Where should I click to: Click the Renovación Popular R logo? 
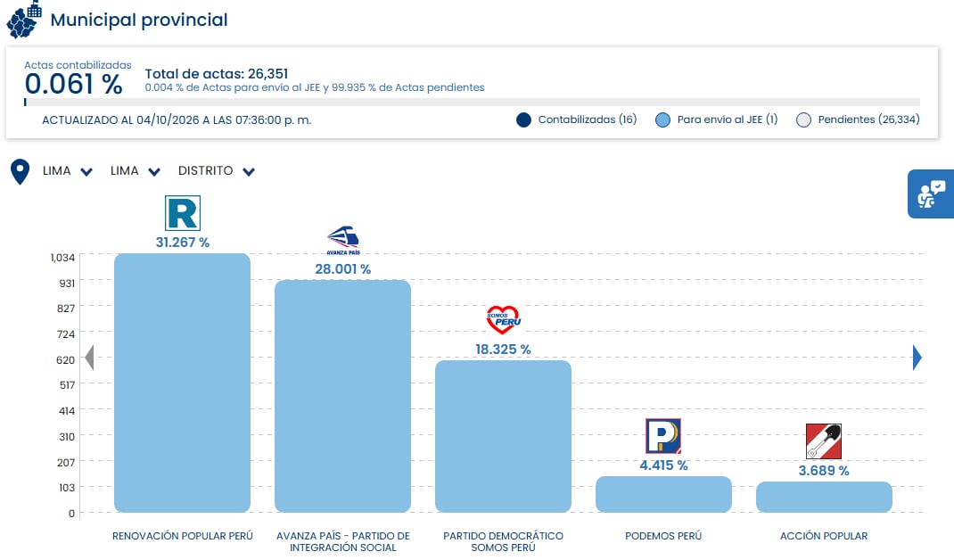point(183,213)
